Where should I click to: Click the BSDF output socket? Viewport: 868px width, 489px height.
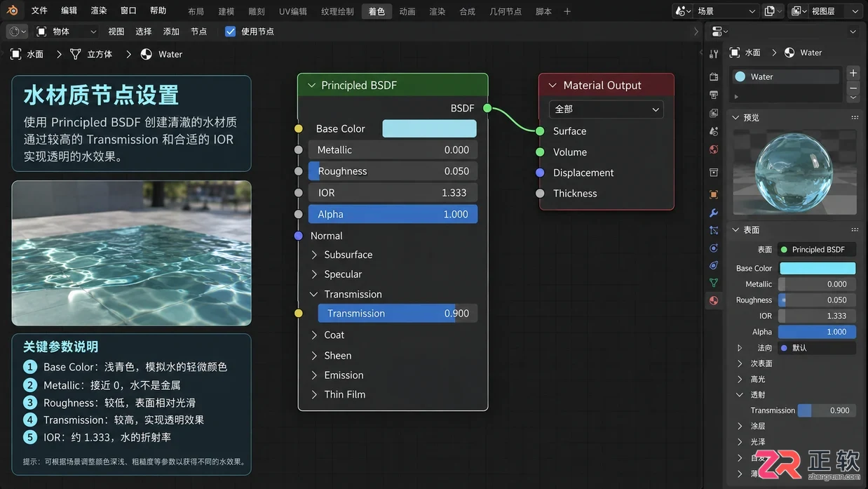(x=487, y=108)
